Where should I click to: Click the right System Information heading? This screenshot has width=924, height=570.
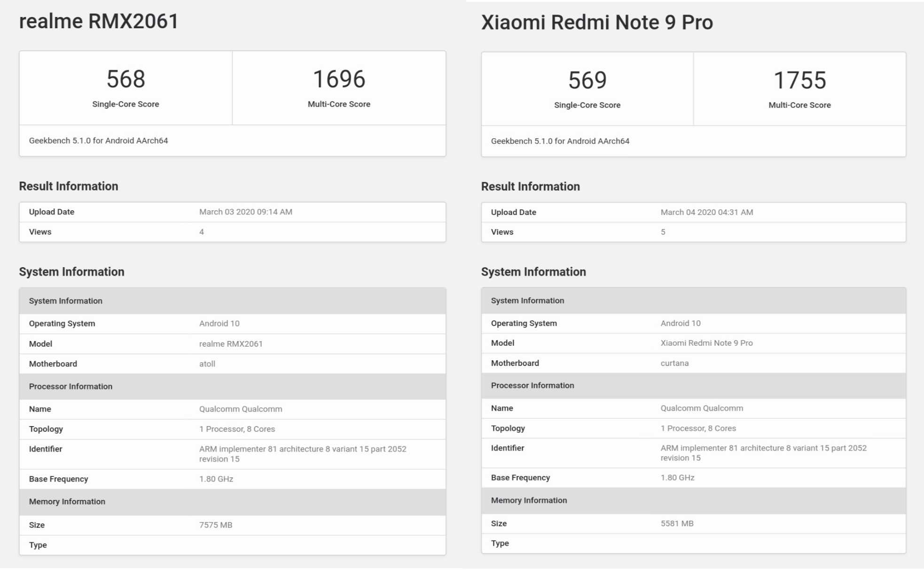tap(533, 272)
